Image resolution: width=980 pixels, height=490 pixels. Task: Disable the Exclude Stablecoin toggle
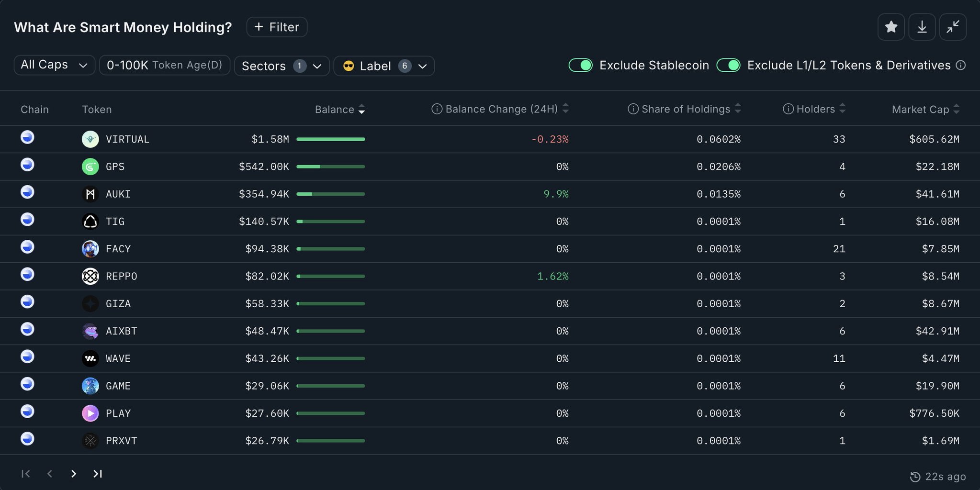tap(580, 66)
